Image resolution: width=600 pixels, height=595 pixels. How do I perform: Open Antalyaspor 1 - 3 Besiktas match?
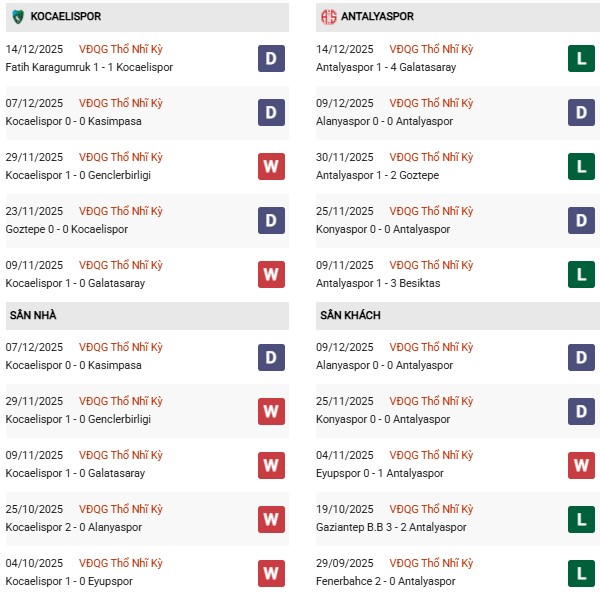(x=379, y=283)
